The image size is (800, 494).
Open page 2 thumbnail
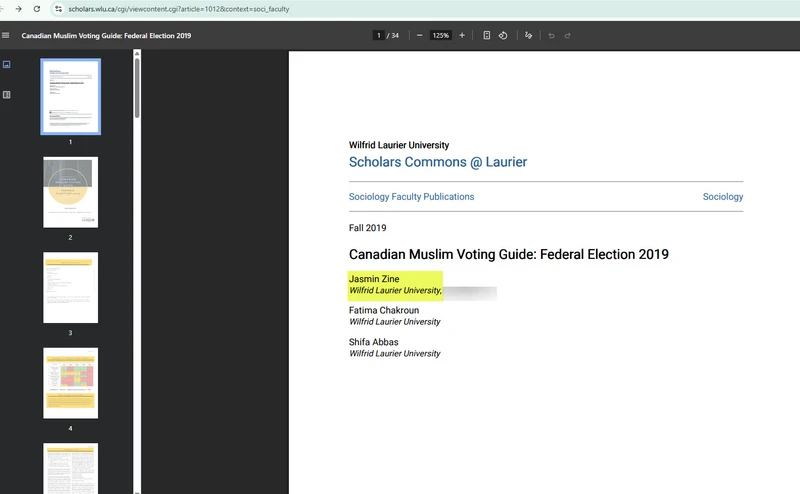coord(70,192)
